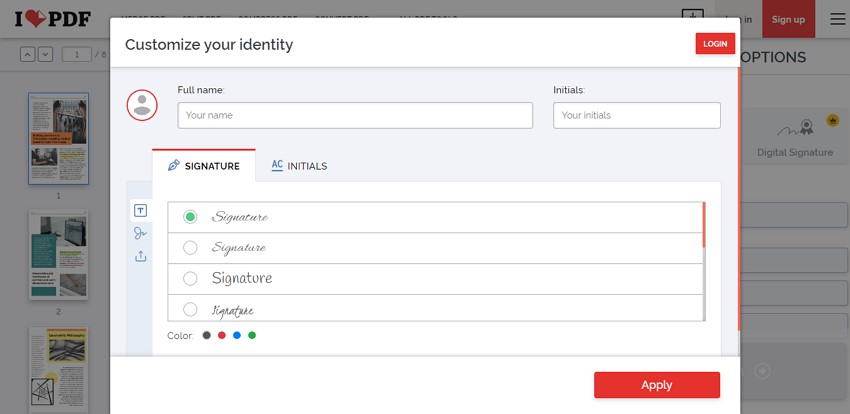Choose the blue signature color

[x=237, y=335]
